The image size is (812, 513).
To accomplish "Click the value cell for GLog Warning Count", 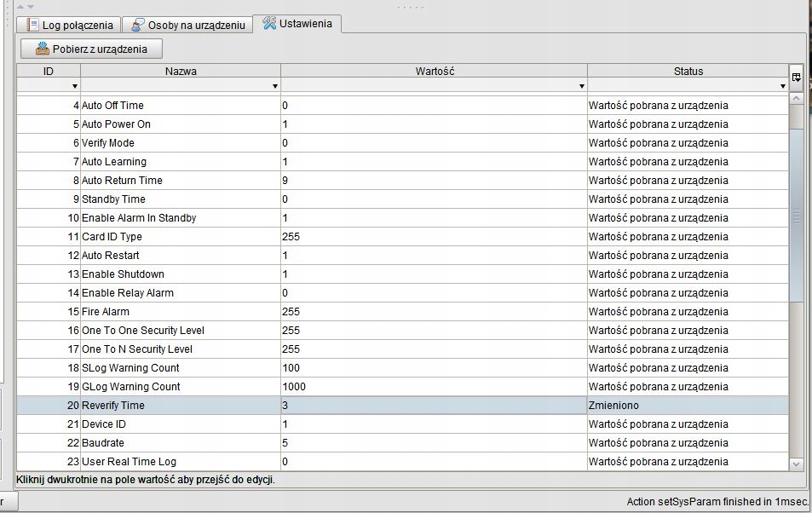I will pyautogui.click(x=433, y=387).
